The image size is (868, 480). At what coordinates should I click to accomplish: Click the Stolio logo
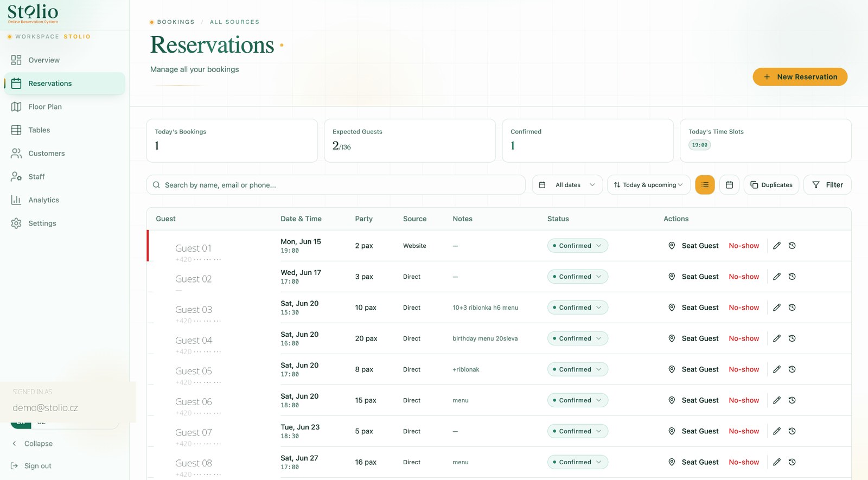33,14
